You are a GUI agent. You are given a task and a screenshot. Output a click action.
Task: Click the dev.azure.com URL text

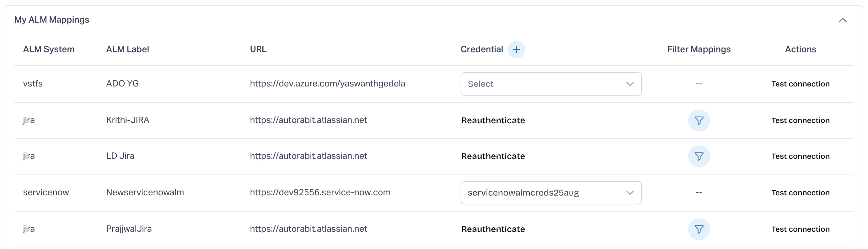coord(327,84)
